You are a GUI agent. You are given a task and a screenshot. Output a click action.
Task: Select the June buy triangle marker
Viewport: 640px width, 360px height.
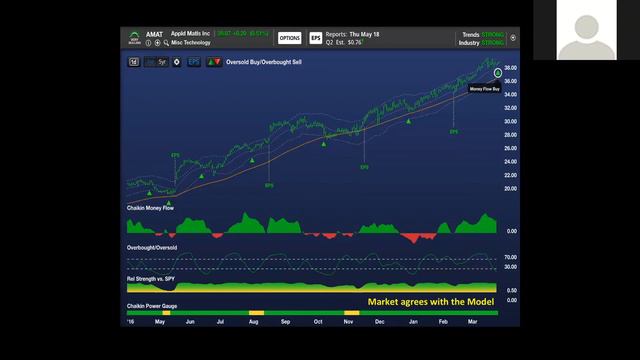(202, 176)
